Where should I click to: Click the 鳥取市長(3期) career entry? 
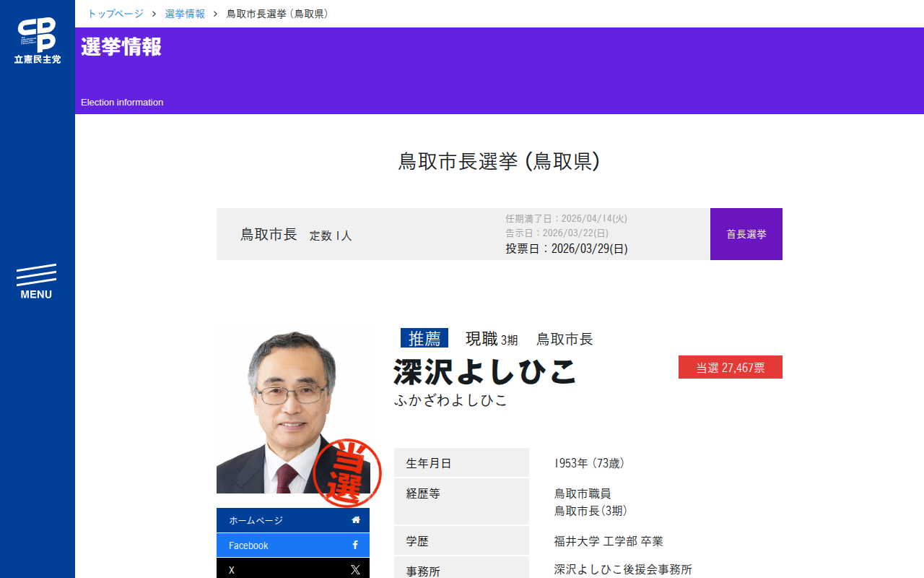click(x=591, y=511)
